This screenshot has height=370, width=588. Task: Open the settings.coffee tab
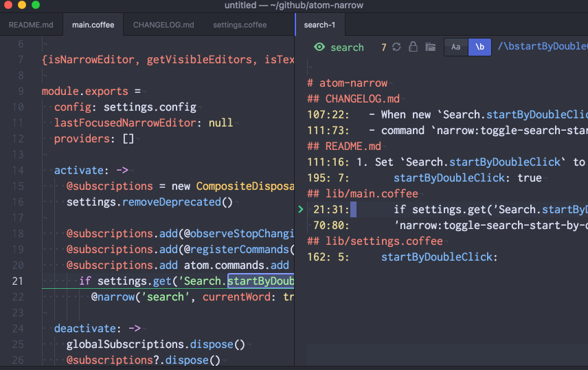(240, 25)
